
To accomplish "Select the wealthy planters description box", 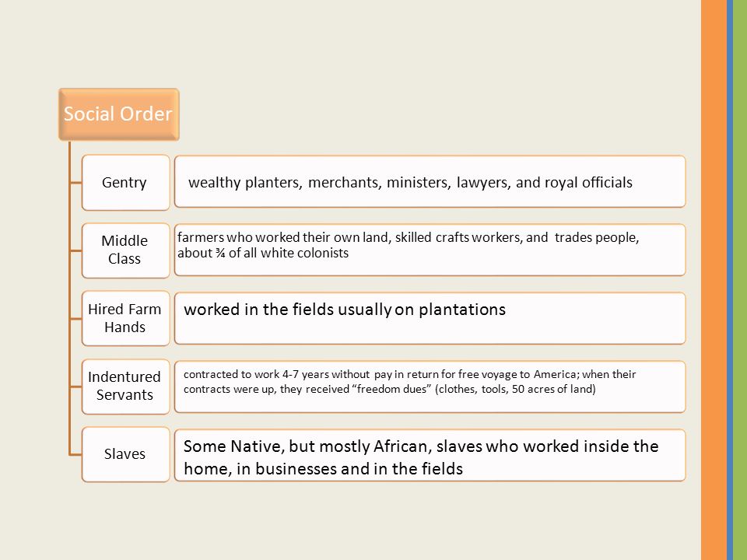I will pos(430,181).
